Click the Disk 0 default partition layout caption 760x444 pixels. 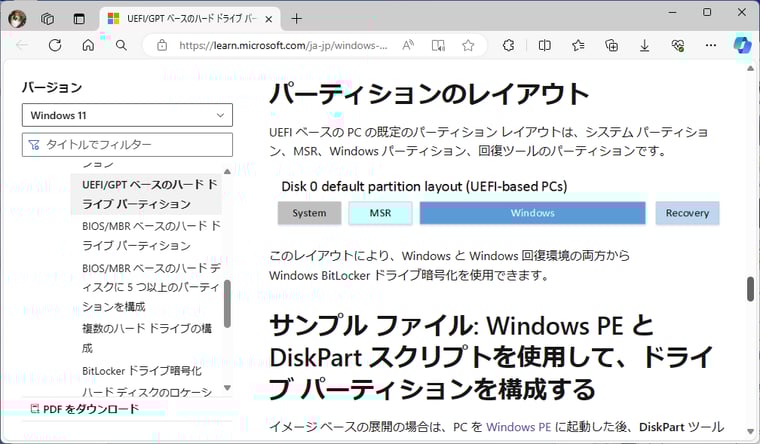pos(424,187)
